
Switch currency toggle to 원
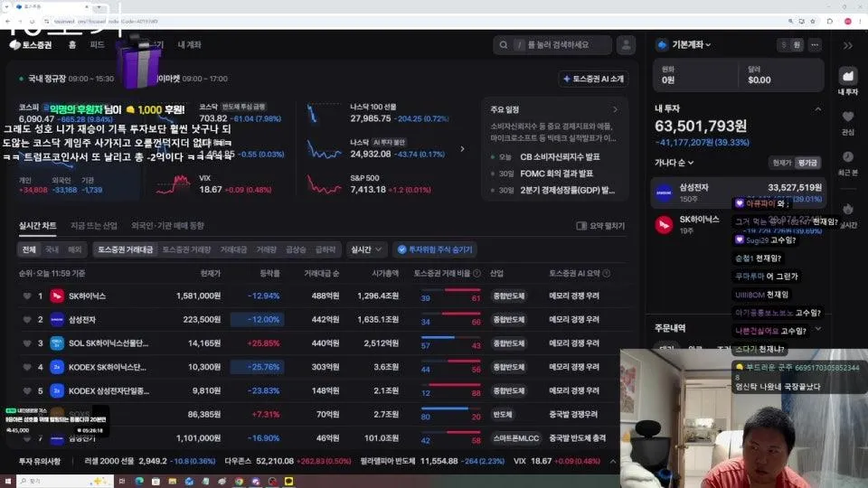pyautogui.click(x=797, y=45)
